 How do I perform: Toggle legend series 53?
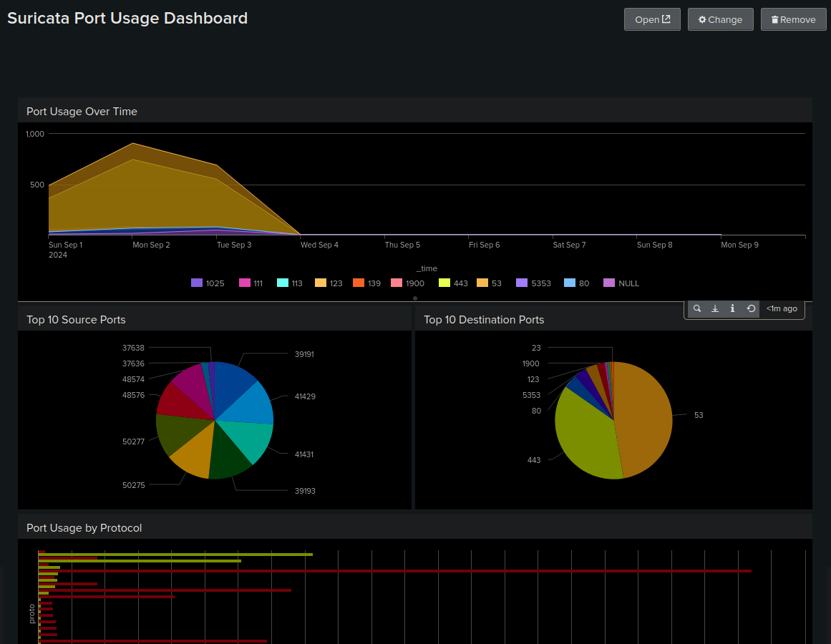coord(489,283)
